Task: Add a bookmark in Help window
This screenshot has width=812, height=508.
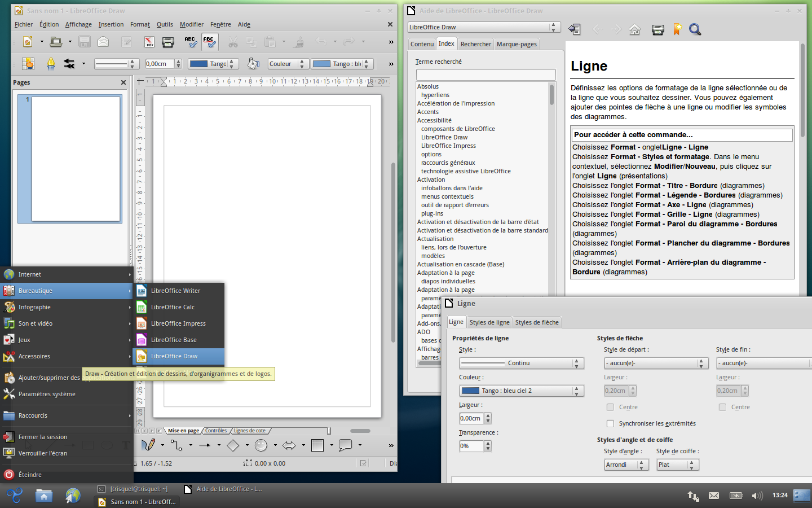Action: pyautogui.click(x=677, y=29)
